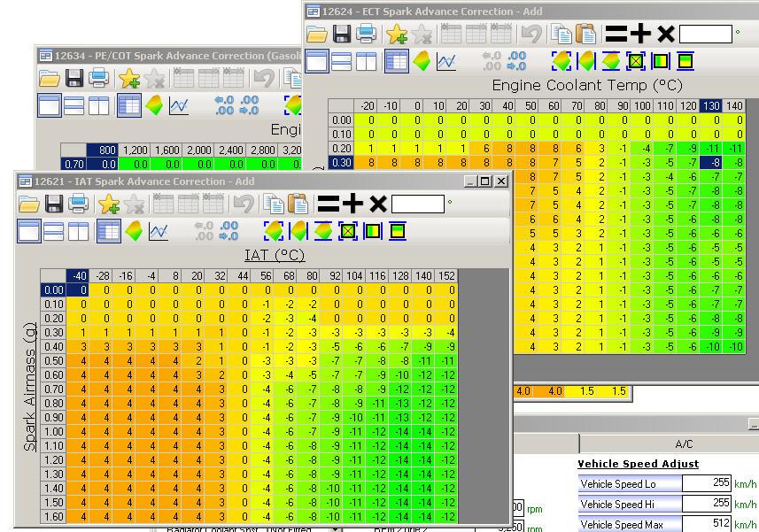Click the Add favorite star in the IAT window

tap(109, 204)
